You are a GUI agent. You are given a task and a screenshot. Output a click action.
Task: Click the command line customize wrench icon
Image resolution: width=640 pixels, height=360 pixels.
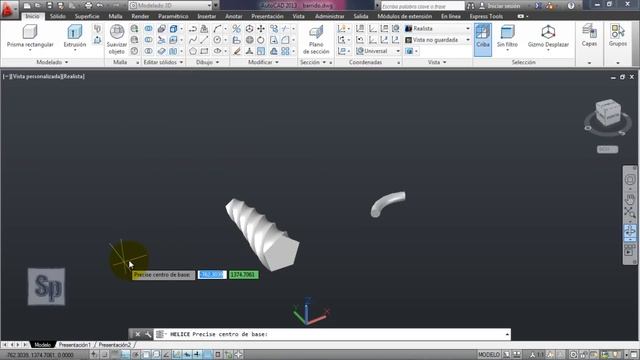(x=148, y=334)
